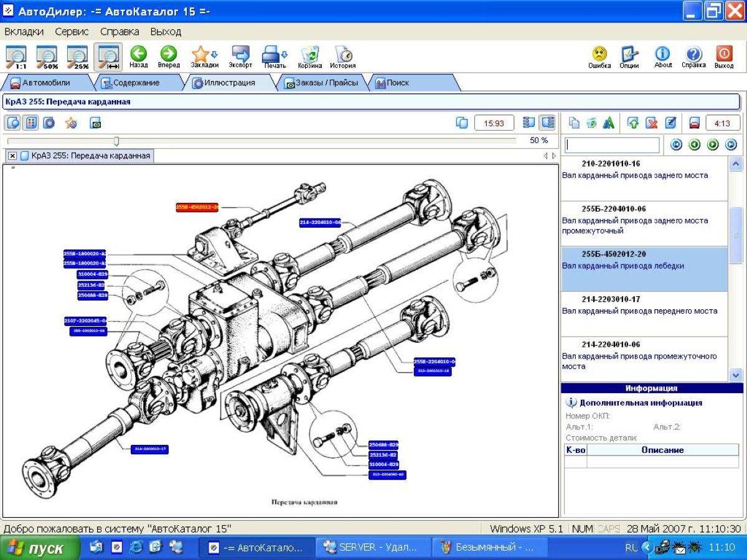This screenshot has height=560, width=747.
Task: Click the copy parts list icon
Action: [x=575, y=123]
